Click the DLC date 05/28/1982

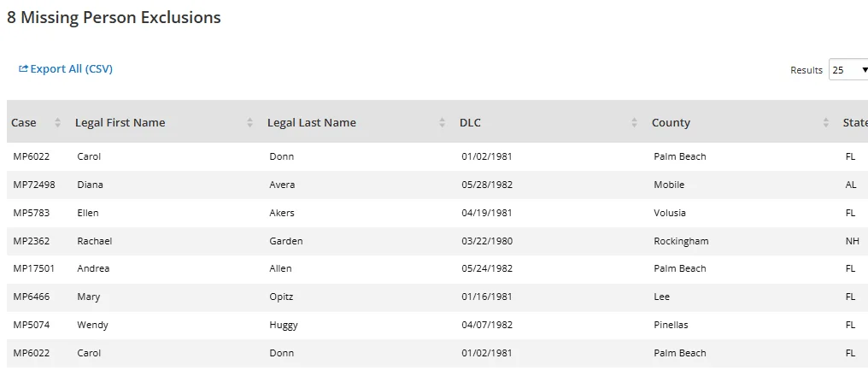[x=487, y=185]
